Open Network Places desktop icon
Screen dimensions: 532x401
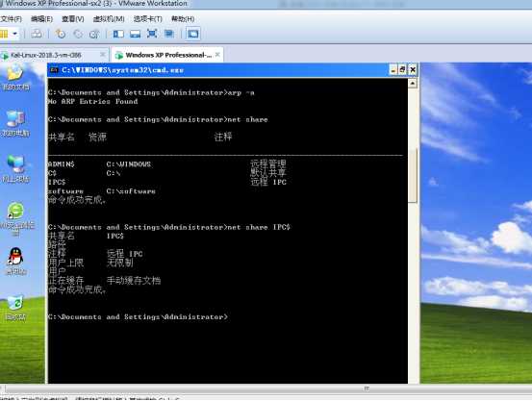point(15,169)
